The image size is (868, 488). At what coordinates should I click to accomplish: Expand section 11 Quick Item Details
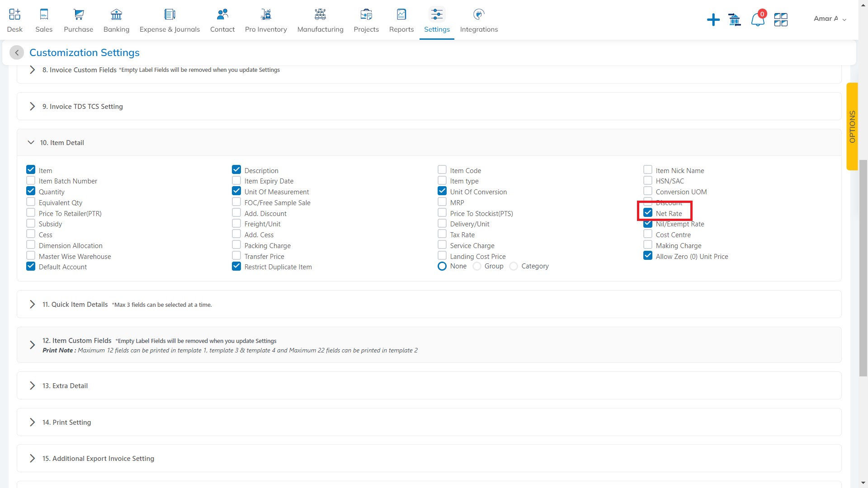(33, 304)
